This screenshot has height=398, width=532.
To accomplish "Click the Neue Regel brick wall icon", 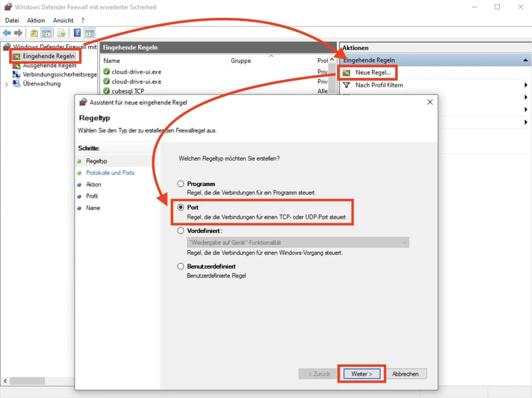I will tap(347, 73).
